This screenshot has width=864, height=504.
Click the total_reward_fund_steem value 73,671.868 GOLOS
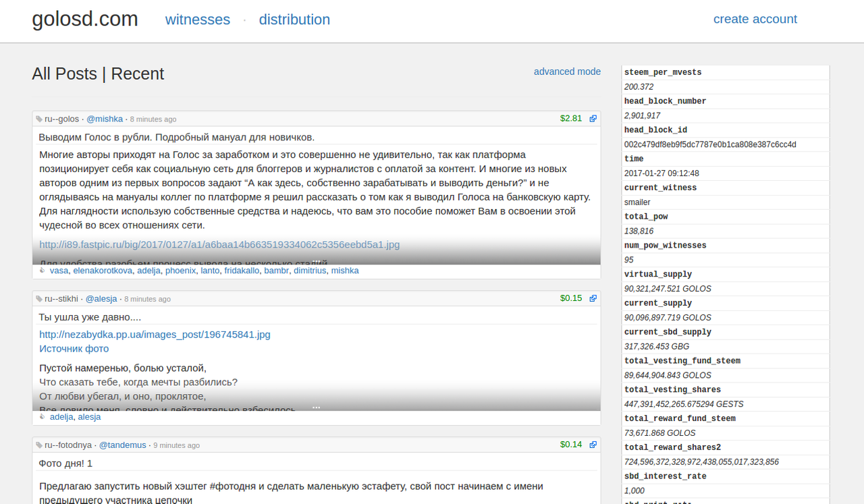(x=659, y=433)
